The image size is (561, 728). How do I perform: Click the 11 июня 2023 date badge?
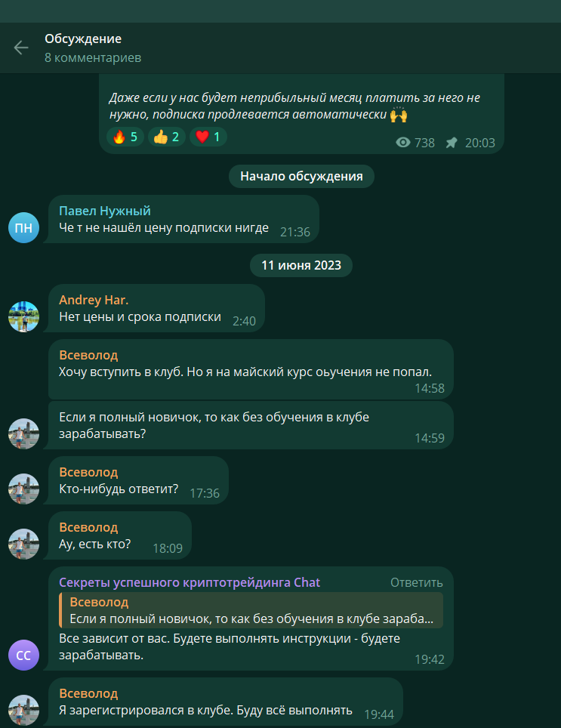click(301, 266)
